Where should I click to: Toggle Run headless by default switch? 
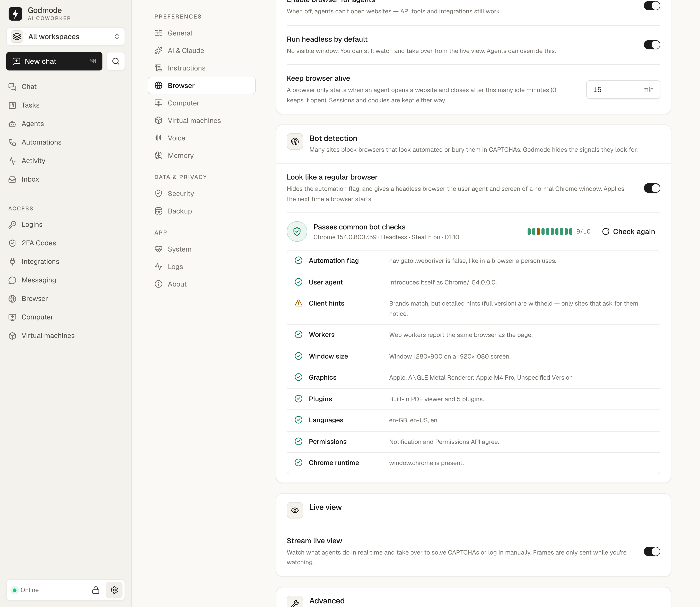[652, 45]
